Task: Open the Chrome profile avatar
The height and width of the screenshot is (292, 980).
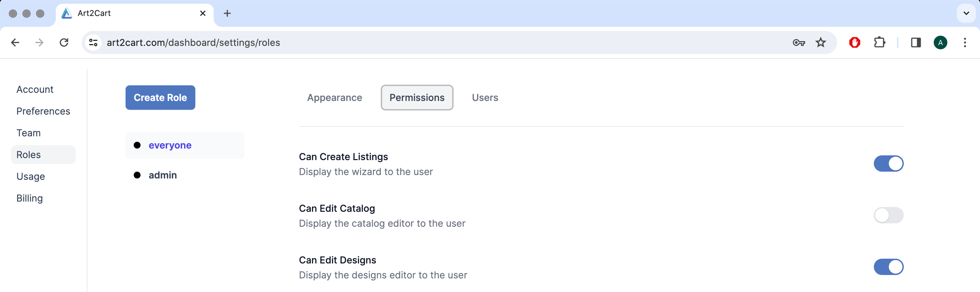Action: [940, 42]
